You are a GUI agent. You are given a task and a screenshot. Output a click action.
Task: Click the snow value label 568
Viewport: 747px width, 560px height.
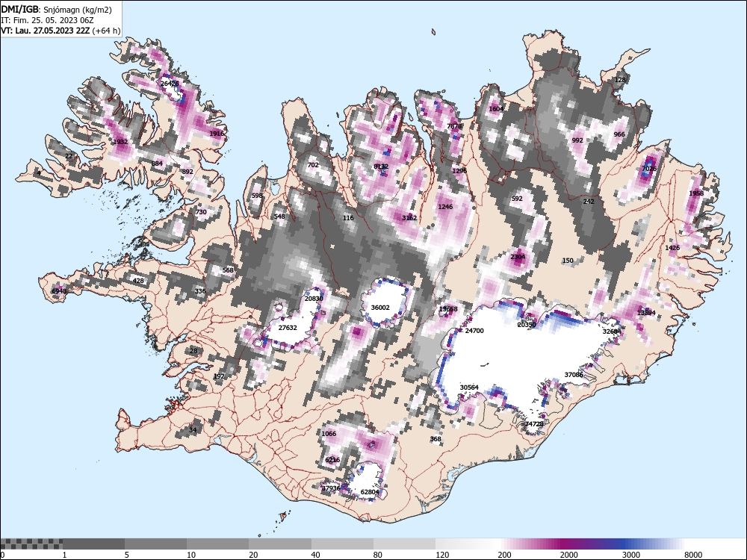tap(228, 270)
